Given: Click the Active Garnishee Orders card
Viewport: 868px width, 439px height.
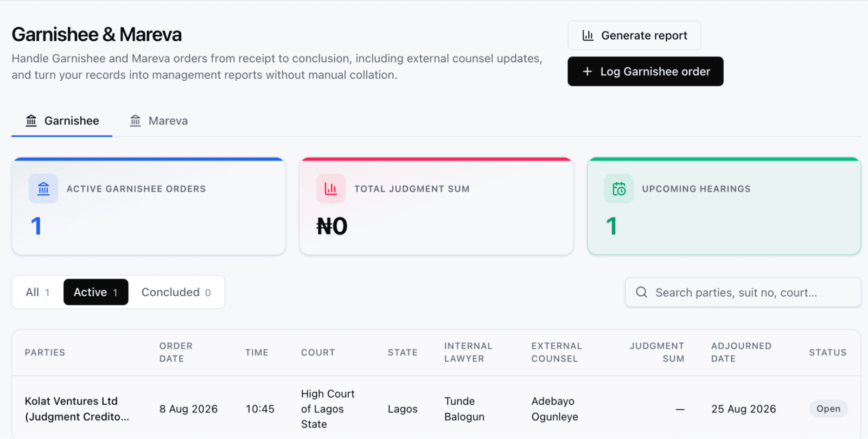Looking at the screenshot, I should pyautogui.click(x=149, y=206).
